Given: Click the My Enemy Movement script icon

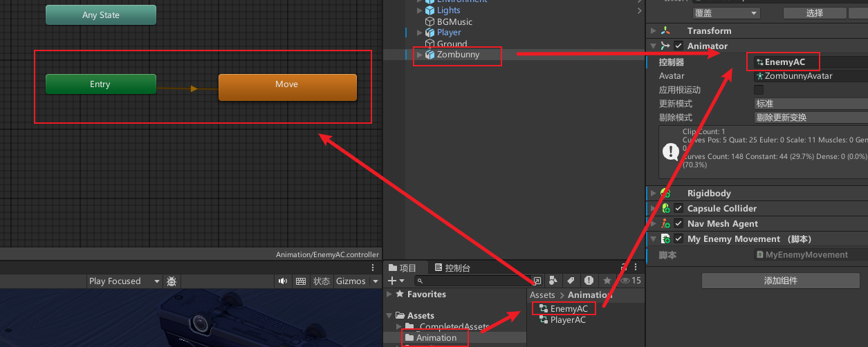Looking at the screenshot, I should tap(665, 239).
